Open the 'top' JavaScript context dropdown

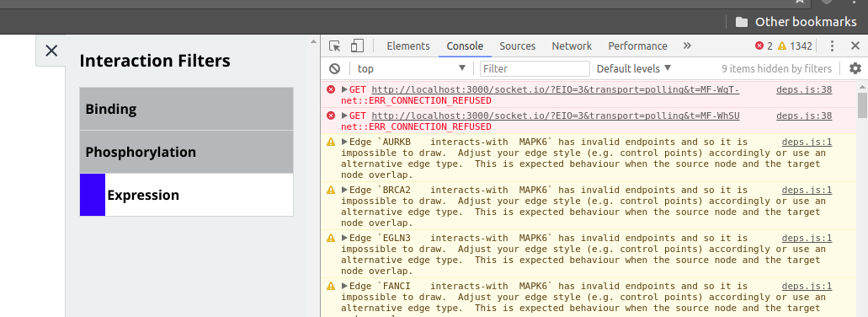pyautogui.click(x=411, y=69)
